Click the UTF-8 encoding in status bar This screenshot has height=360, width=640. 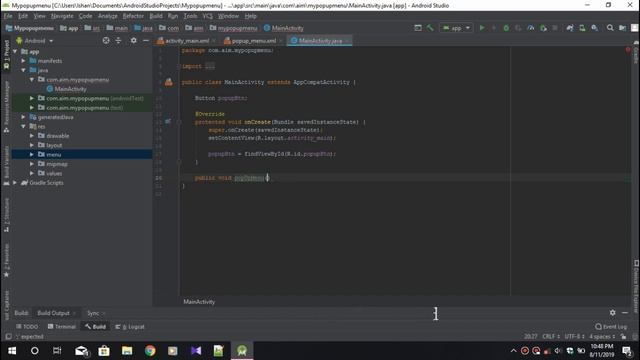click(x=575, y=337)
